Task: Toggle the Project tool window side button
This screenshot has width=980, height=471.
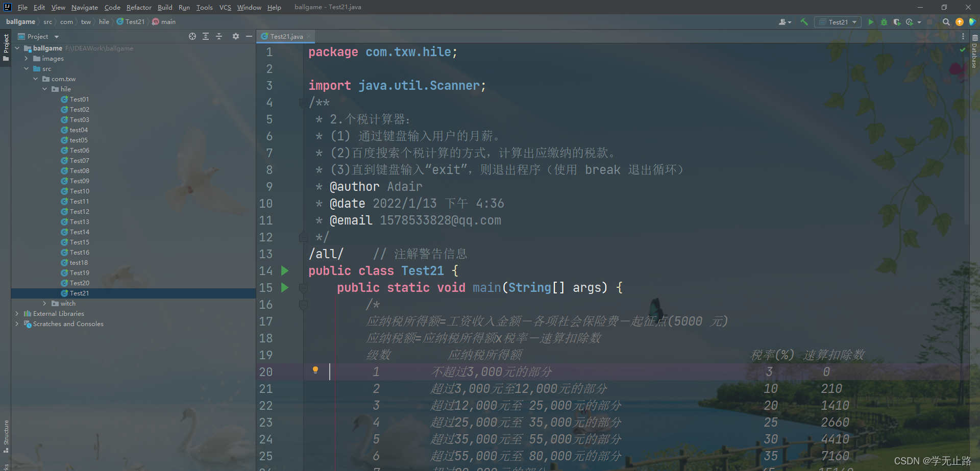Action: tap(6, 47)
